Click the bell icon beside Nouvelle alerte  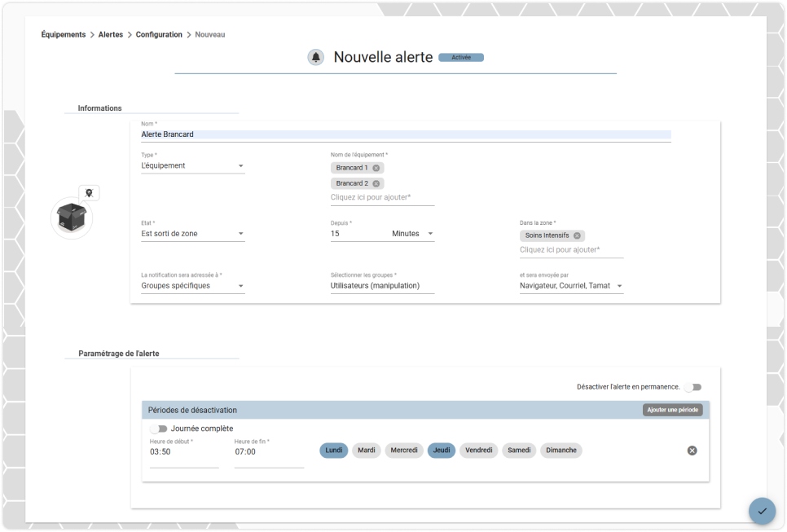pyautogui.click(x=316, y=57)
